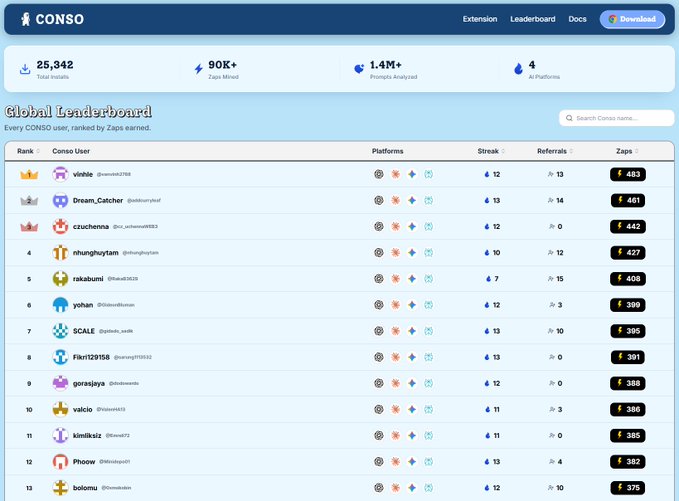
Task: Click the fourth platform icon in Fikri129158's row
Action: pyautogui.click(x=428, y=357)
